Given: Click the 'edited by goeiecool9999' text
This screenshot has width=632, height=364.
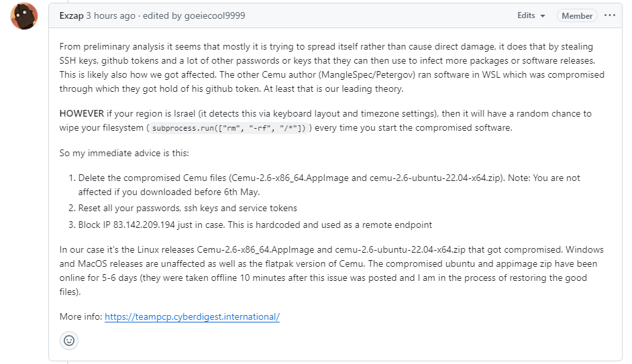Looking at the screenshot, I should click(x=194, y=15).
